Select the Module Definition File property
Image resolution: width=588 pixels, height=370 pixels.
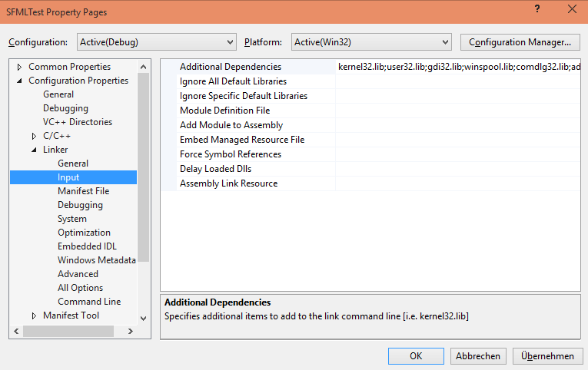pyautogui.click(x=224, y=111)
